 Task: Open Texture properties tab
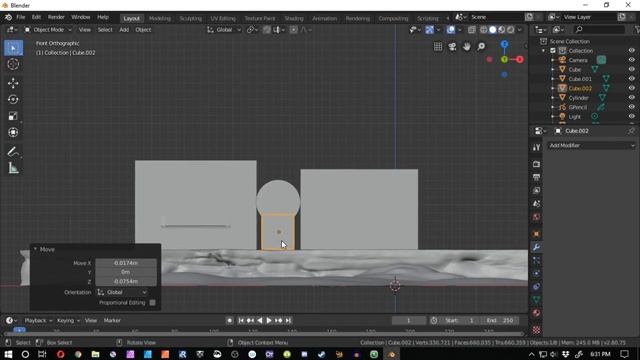point(536,329)
